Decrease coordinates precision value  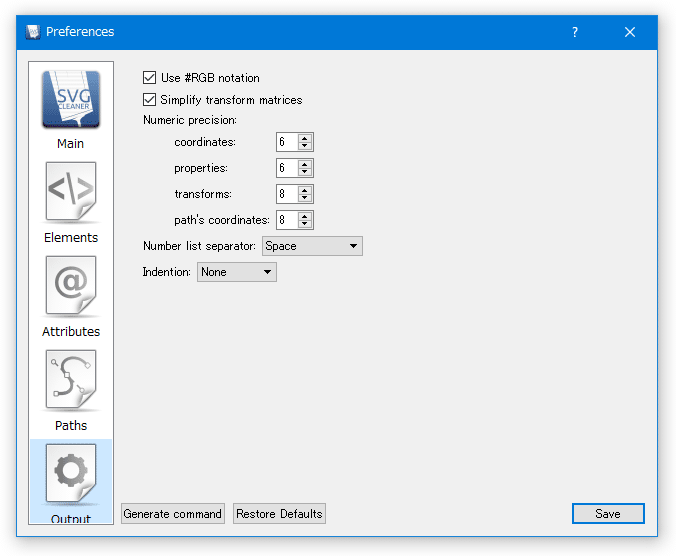coord(305,146)
